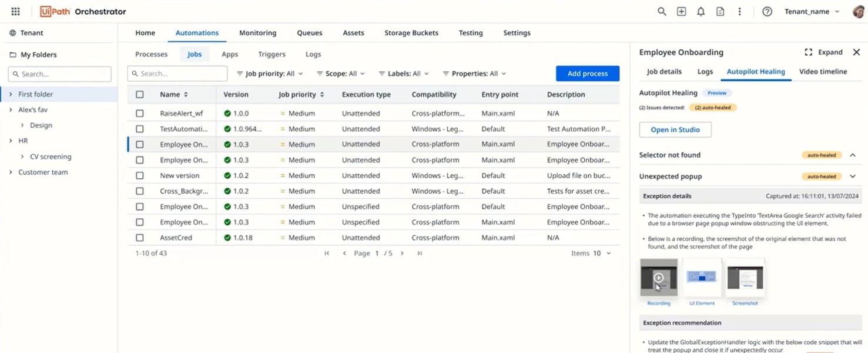Click the folder search field

(59, 74)
